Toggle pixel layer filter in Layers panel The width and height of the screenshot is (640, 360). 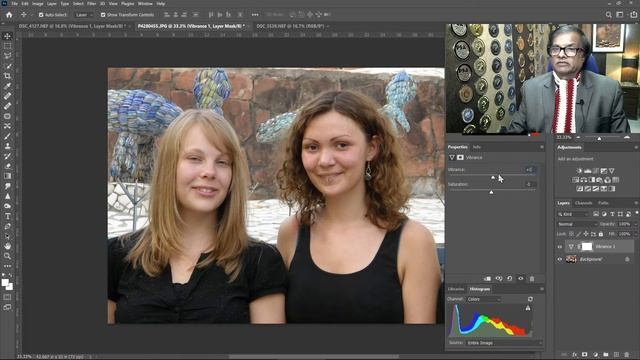596,214
